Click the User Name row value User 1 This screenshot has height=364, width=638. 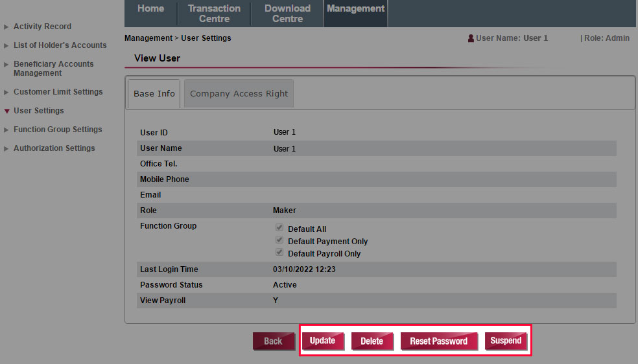point(285,149)
